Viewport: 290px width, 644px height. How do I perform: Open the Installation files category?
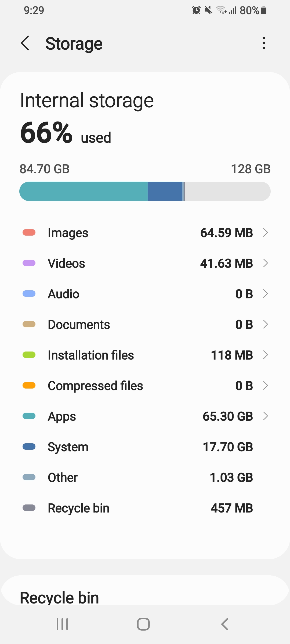145,355
